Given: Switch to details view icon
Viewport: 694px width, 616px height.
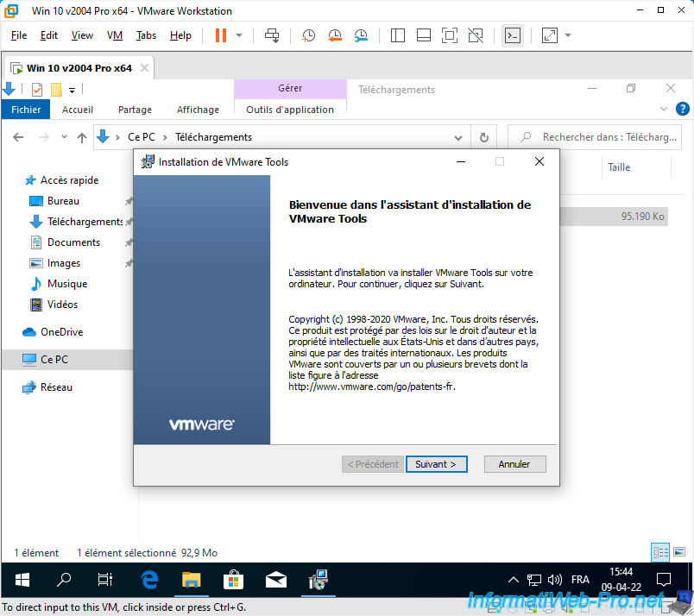Looking at the screenshot, I should point(660,552).
